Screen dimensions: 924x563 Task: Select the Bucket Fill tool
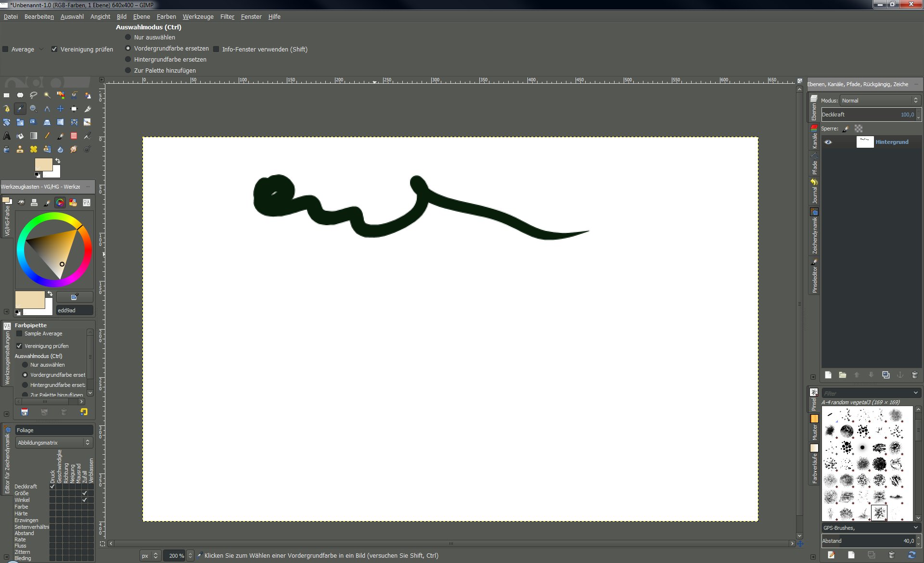(x=20, y=136)
